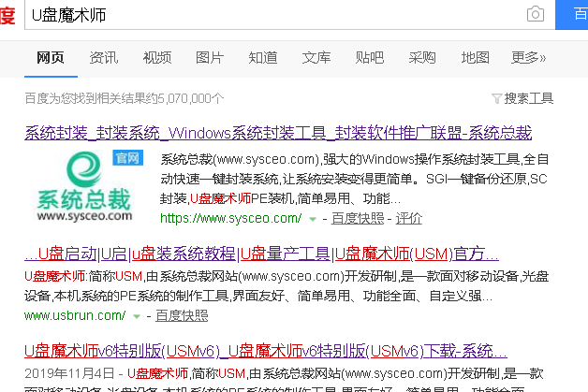Open 百度快照 for the sysceo.com result
This screenshot has width=588, height=392.
coord(358,219)
